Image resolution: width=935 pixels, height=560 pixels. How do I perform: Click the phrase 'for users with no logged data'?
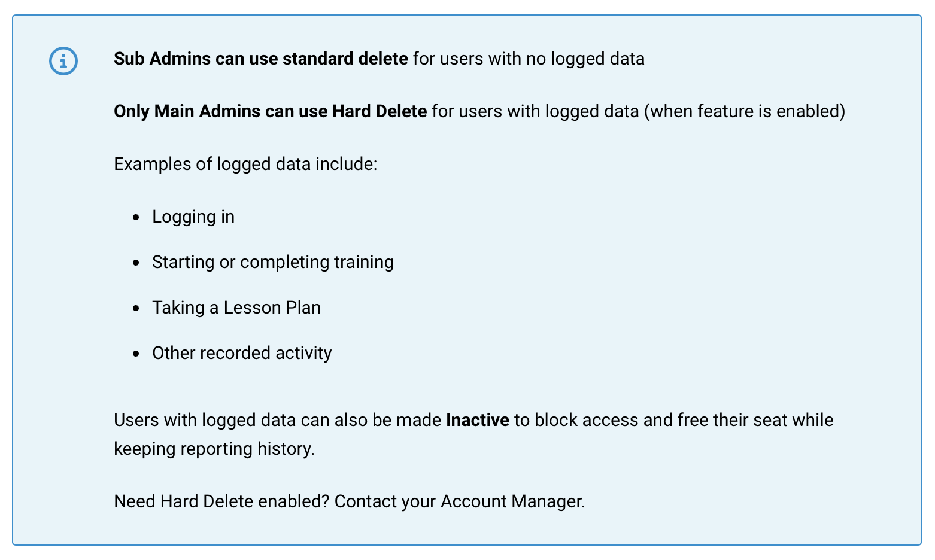point(529,59)
